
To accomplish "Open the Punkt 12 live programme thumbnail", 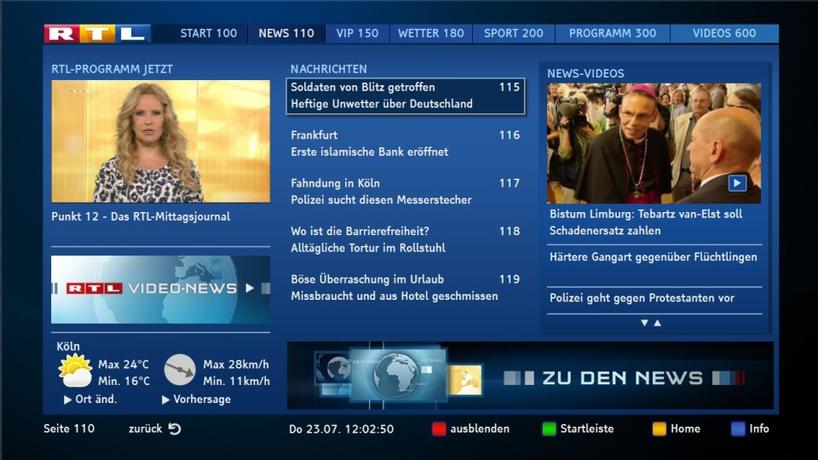I will click(x=161, y=141).
